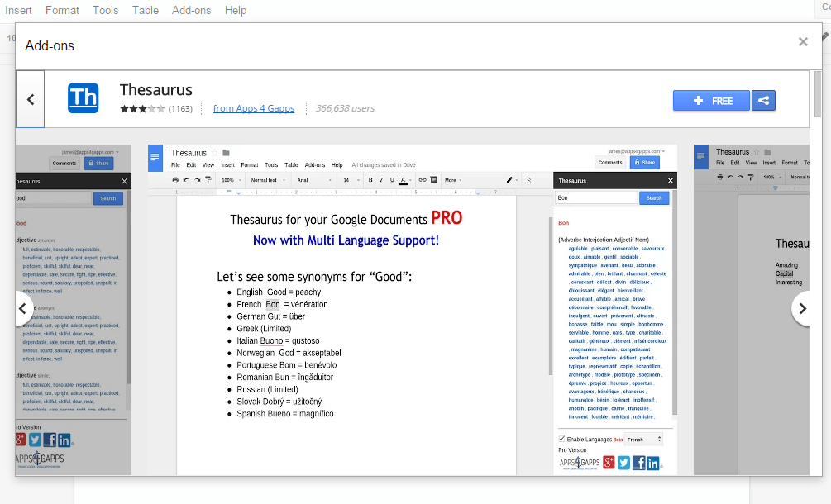Click the blue share icon beside FREE

click(x=763, y=100)
